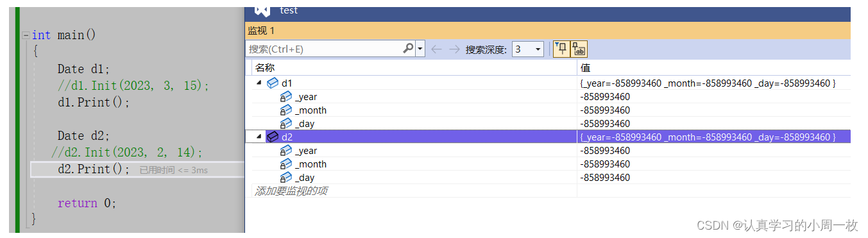The image size is (868, 238).
Task: Click the 'Date d1;' code line
Action: click(x=83, y=69)
